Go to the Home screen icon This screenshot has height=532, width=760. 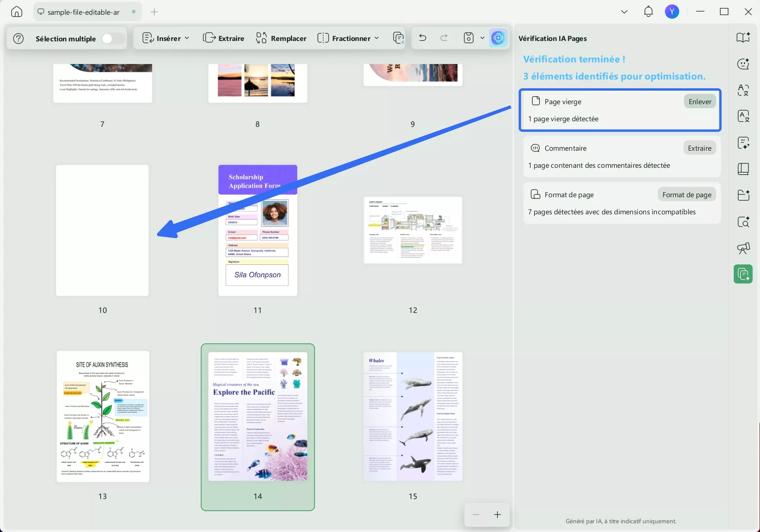coord(17,12)
